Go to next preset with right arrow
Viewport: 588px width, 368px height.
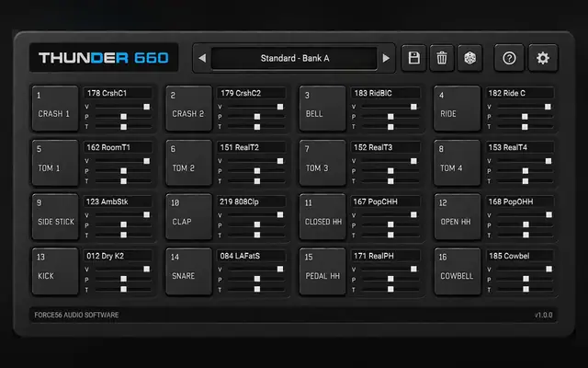click(386, 58)
